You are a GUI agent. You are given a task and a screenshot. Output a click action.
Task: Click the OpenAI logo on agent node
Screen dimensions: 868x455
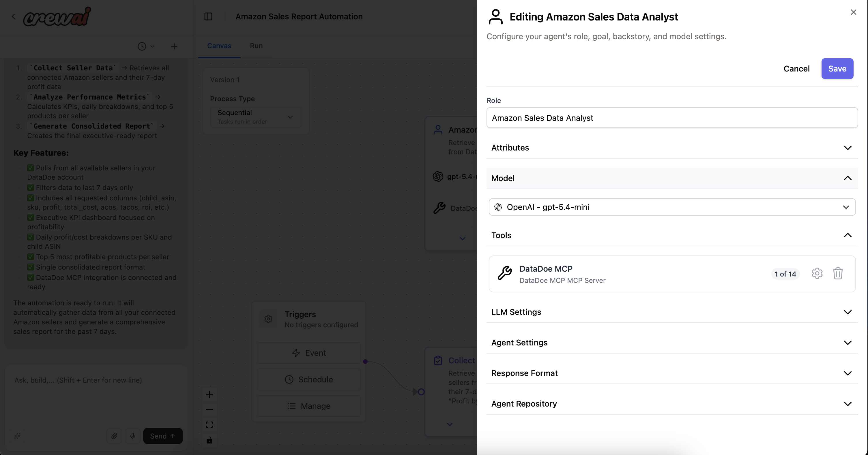tap(438, 176)
